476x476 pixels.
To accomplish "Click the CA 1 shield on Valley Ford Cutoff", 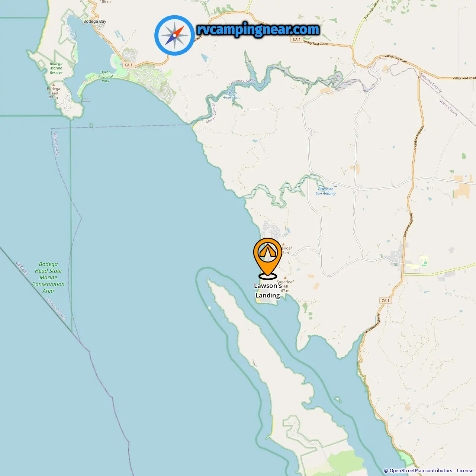I will pos(296,39).
